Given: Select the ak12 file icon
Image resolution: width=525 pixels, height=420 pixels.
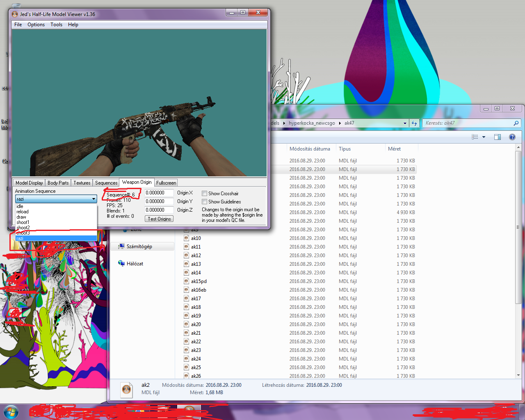Looking at the screenshot, I should [x=187, y=255].
